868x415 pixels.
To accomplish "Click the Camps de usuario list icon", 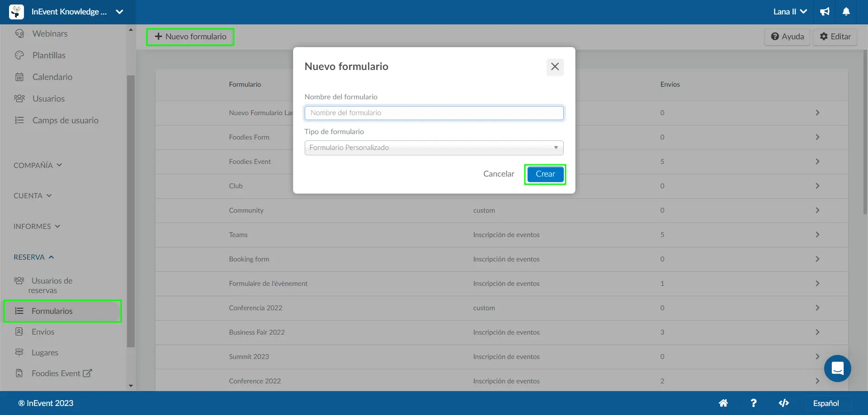I will pyautogui.click(x=19, y=121).
